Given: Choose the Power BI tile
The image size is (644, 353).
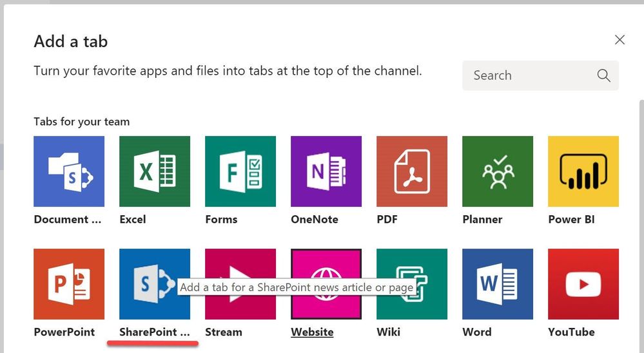Looking at the screenshot, I should [583, 171].
